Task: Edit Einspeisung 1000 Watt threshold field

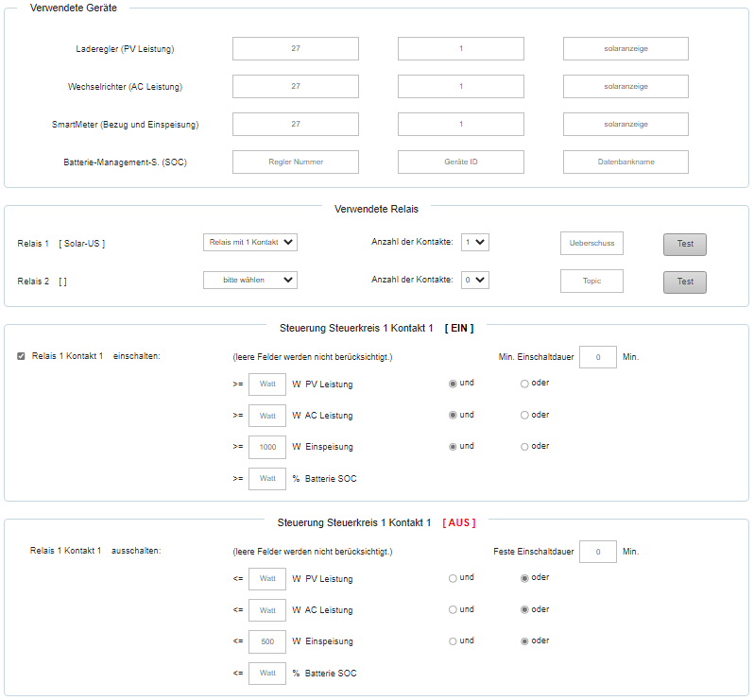Action: coord(267,447)
